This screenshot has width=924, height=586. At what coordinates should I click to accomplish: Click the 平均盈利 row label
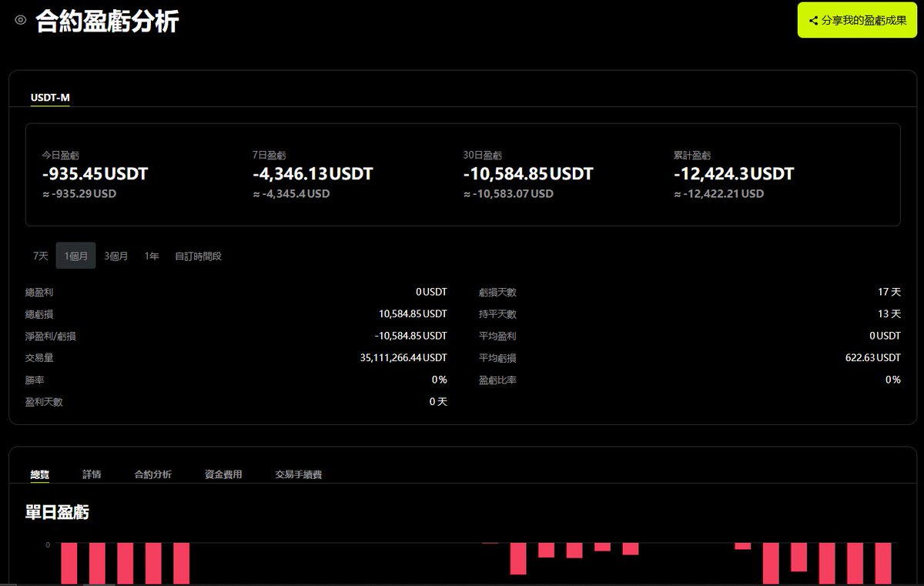(497, 336)
